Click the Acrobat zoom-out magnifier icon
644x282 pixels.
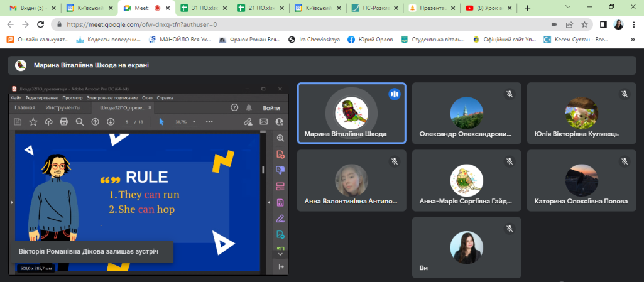coord(79,122)
